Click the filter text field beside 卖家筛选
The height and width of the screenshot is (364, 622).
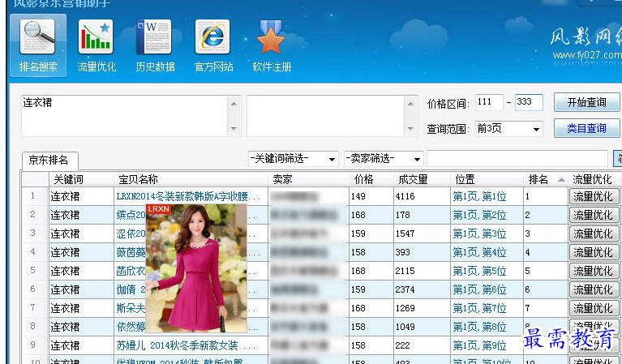[x=517, y=159]
